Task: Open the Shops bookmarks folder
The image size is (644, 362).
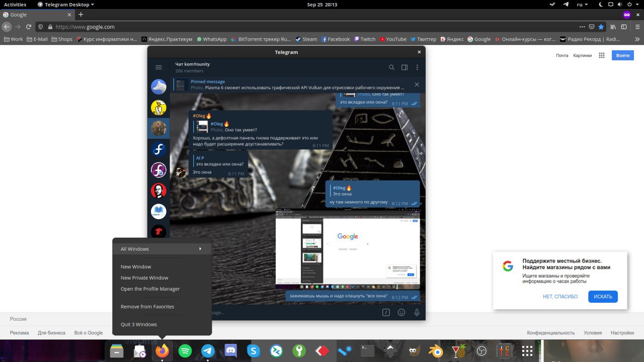Action: pyautogui.click(x=62, y=39)
